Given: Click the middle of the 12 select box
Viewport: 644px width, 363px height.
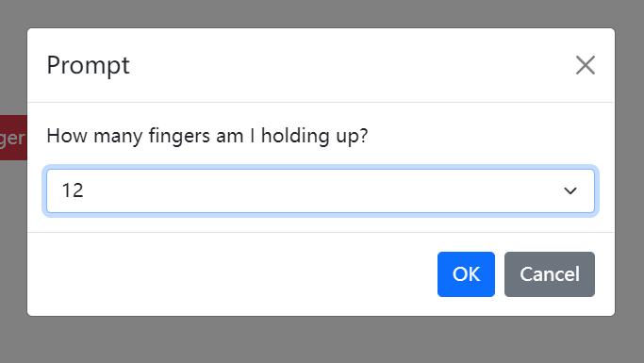Looking at the screenshot, I should tap(321, 191).
